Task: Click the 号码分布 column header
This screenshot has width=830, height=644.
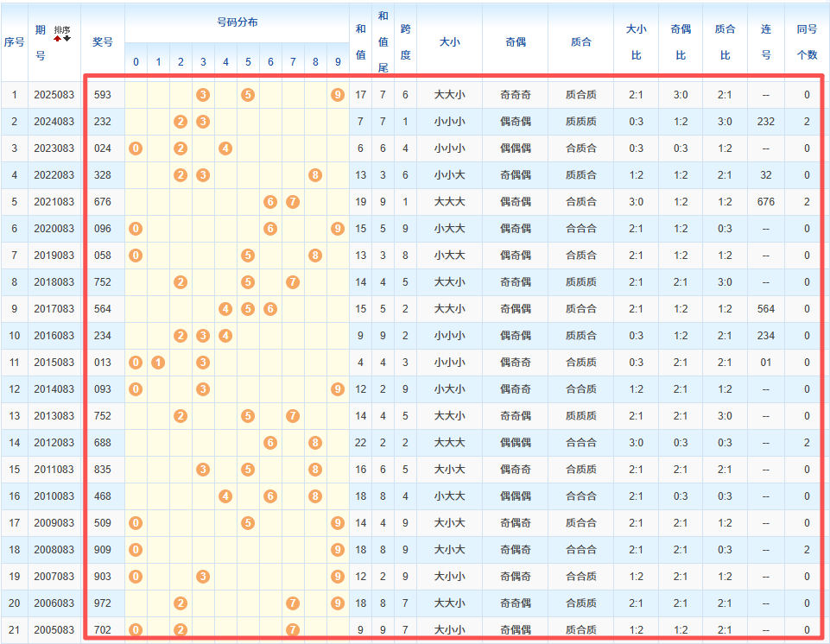Action: pos(237,22)
